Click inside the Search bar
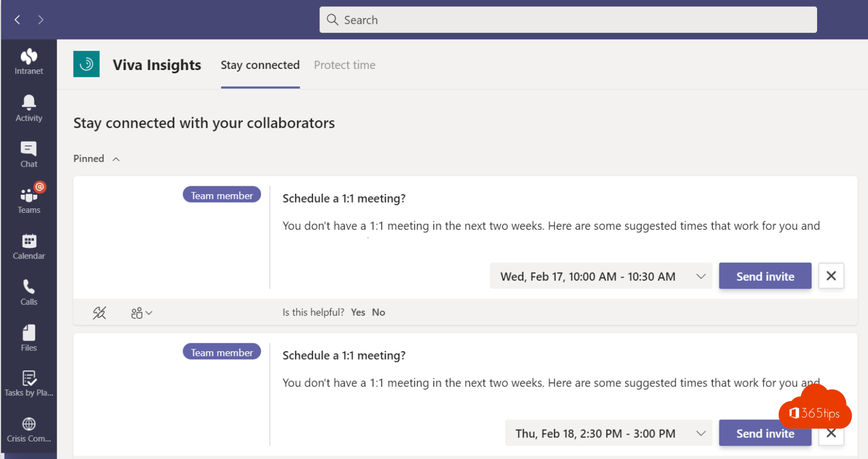868x459 pixels. [565, 19]
